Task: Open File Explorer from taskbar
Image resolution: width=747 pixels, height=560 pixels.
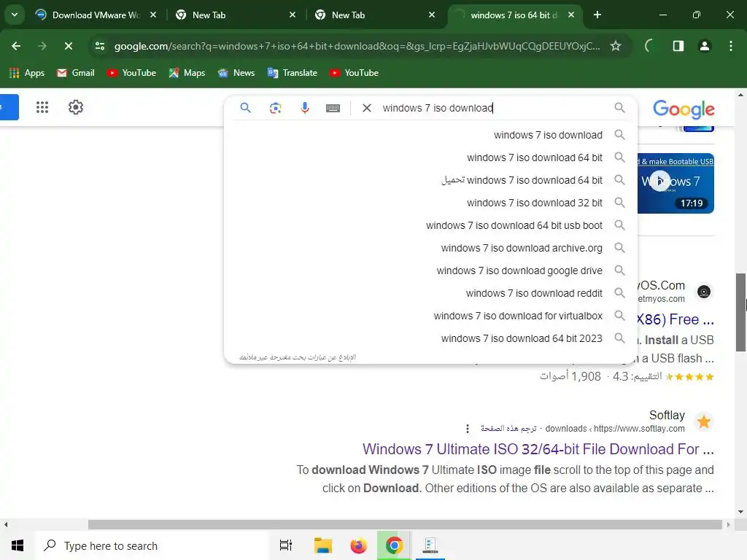Action: [x=323, y=545]
